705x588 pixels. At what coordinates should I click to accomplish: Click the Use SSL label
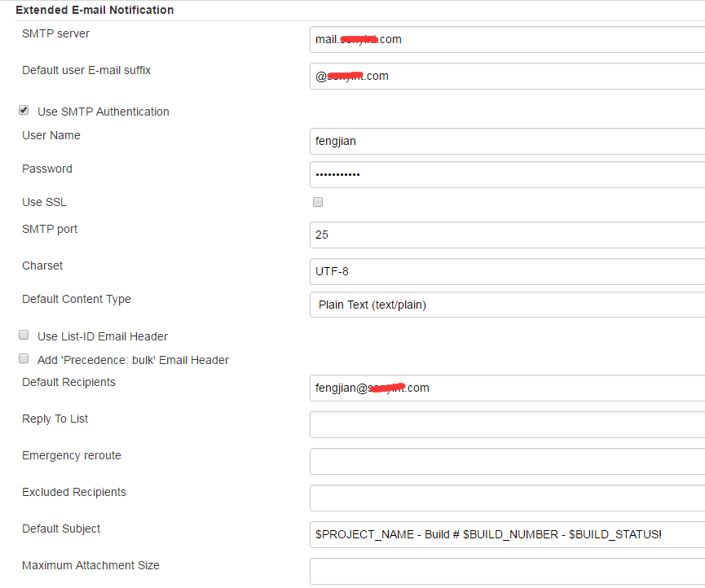click(x=44, y=202)
